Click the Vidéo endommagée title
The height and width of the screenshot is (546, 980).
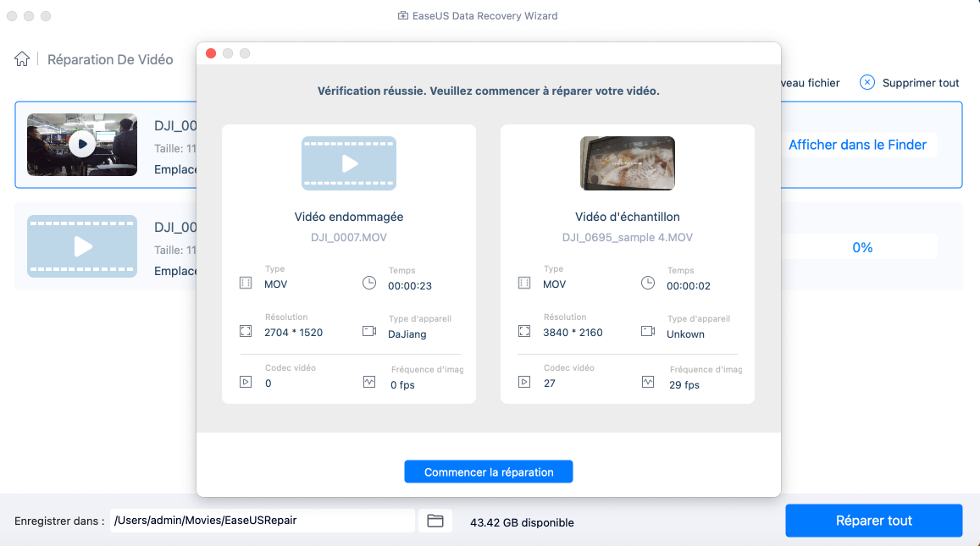[x=349, y=217]
